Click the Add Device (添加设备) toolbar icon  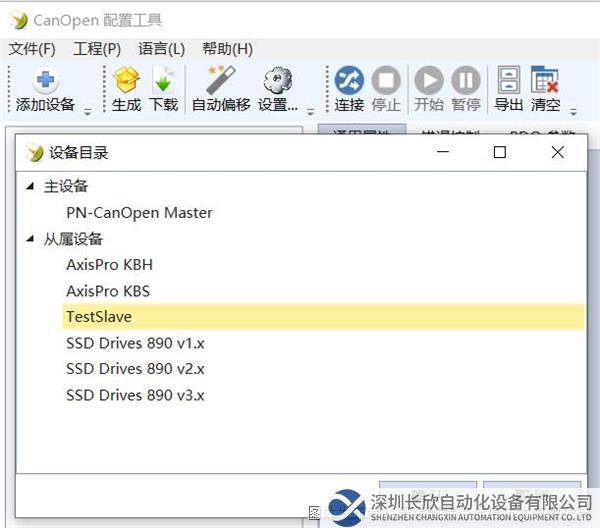coord(45,81)
